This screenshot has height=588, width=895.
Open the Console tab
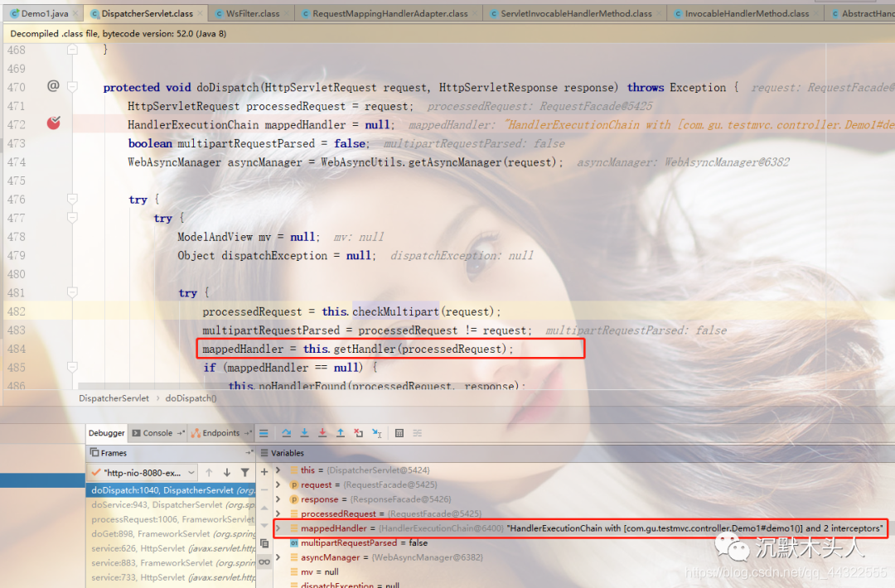[157, 433]
